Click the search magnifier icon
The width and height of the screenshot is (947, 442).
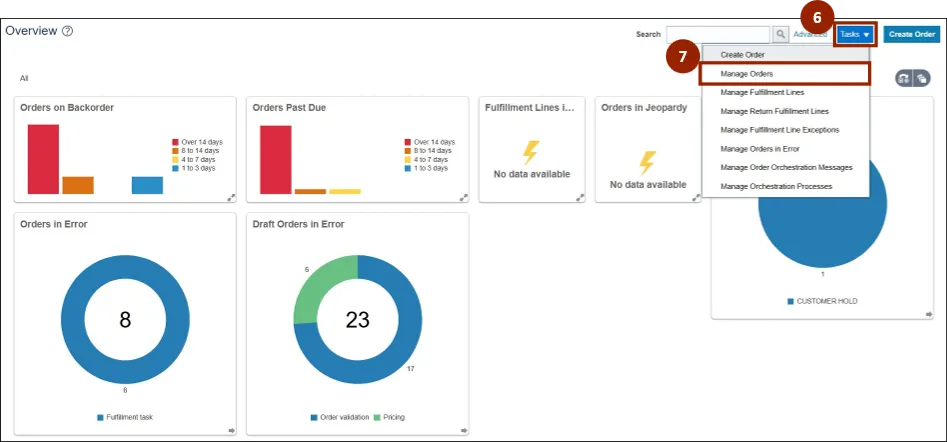pos(781,34)
